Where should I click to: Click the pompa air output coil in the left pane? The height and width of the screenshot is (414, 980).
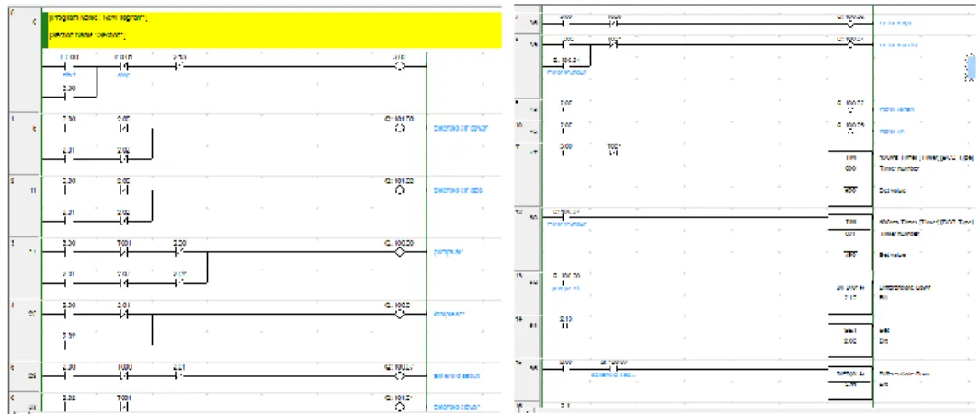(400, 252)
